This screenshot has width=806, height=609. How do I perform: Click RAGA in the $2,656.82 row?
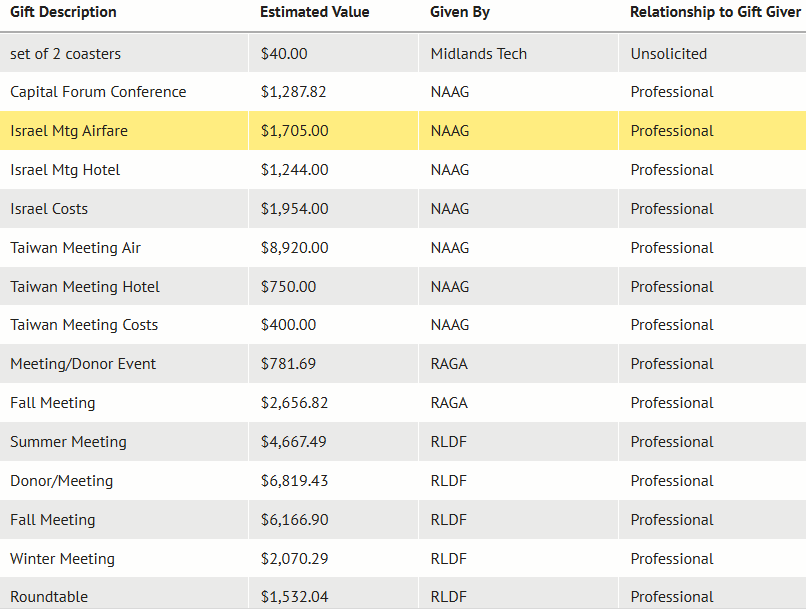point(449,403)
